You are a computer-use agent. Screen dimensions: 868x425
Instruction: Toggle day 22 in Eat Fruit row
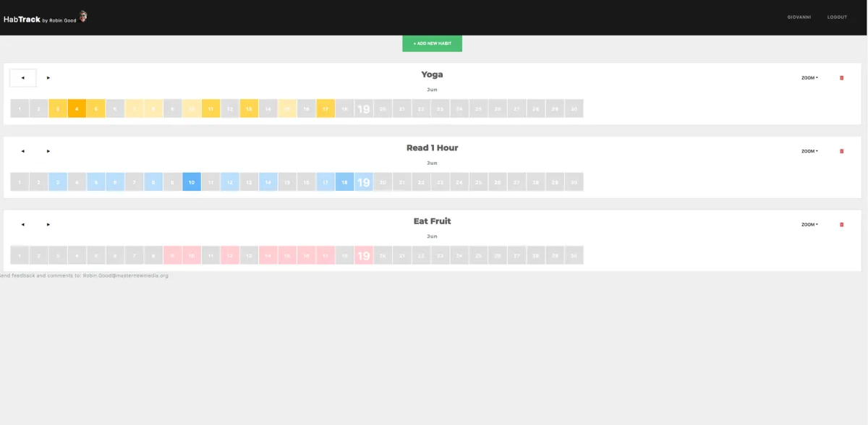click(x=421, y=255)
